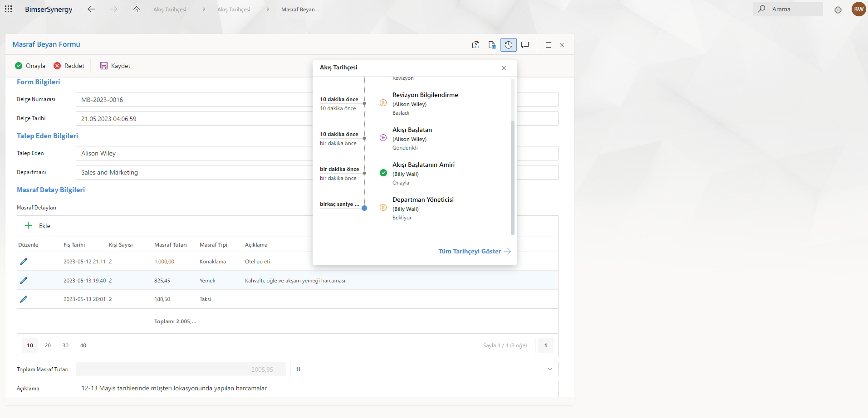Click the Revizyon Bilgilendirme history entry
868x418 pixels.
(425, 103)
